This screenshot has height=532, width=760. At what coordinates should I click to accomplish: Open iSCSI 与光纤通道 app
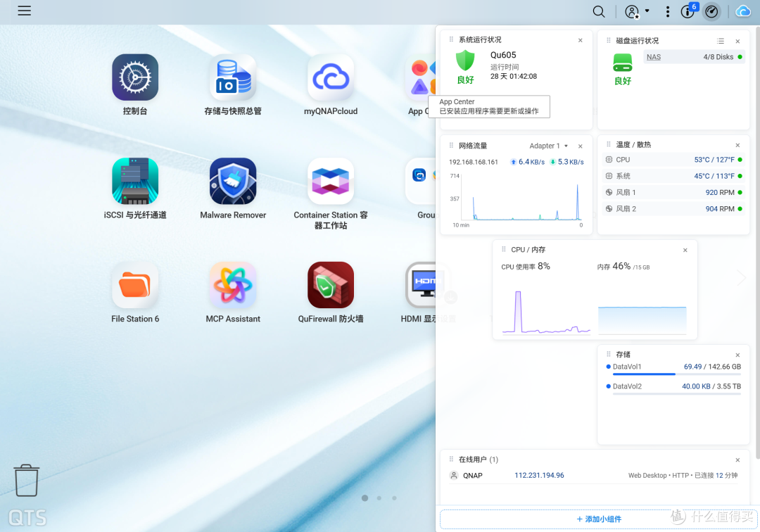pos(135,181)
